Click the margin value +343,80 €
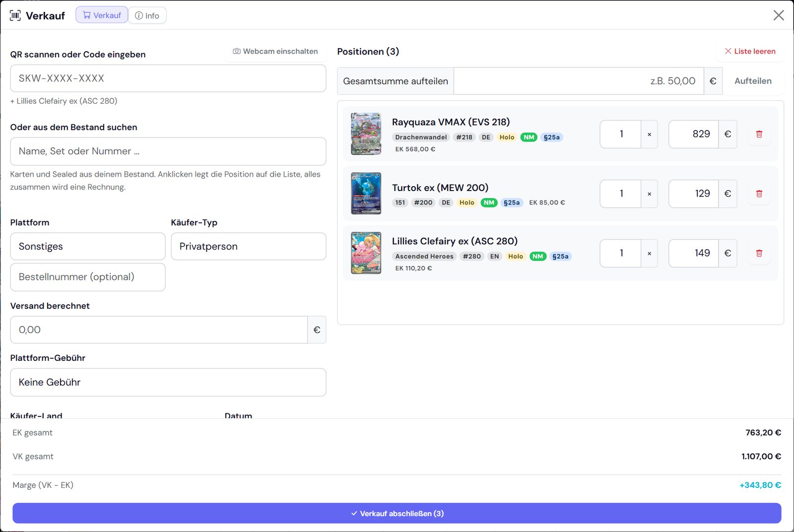The image size is (794, 532). tap(760, 485)
